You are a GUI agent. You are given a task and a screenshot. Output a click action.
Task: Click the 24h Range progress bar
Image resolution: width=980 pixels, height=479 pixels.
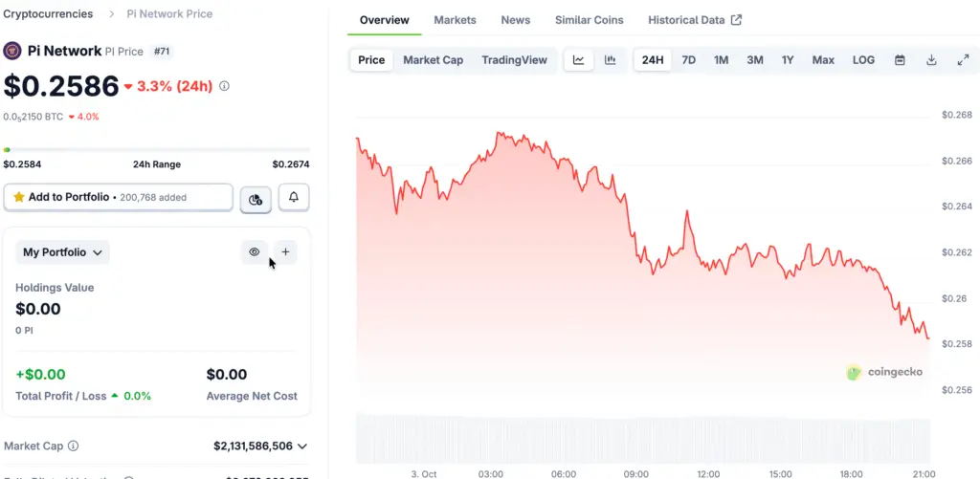point(157,150)
